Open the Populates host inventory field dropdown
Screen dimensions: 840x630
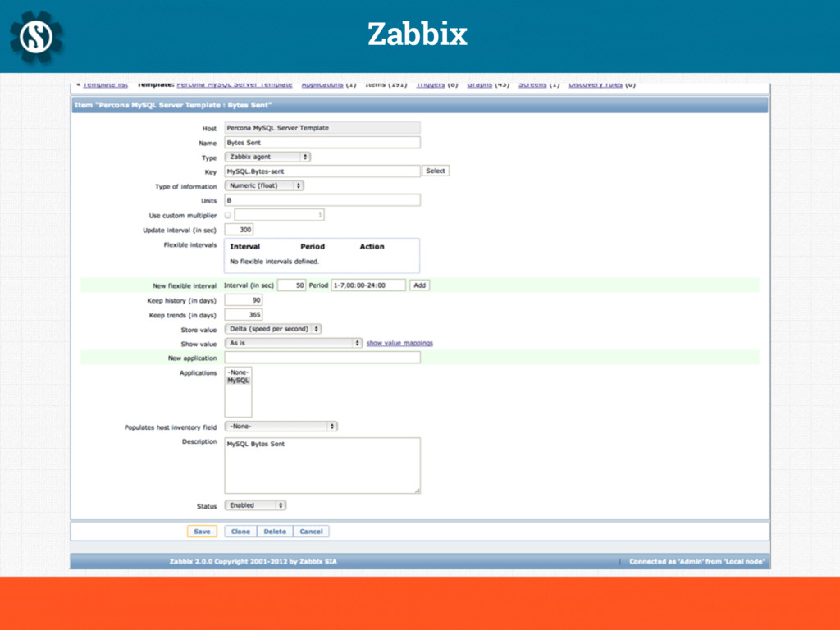coord(281,427)
